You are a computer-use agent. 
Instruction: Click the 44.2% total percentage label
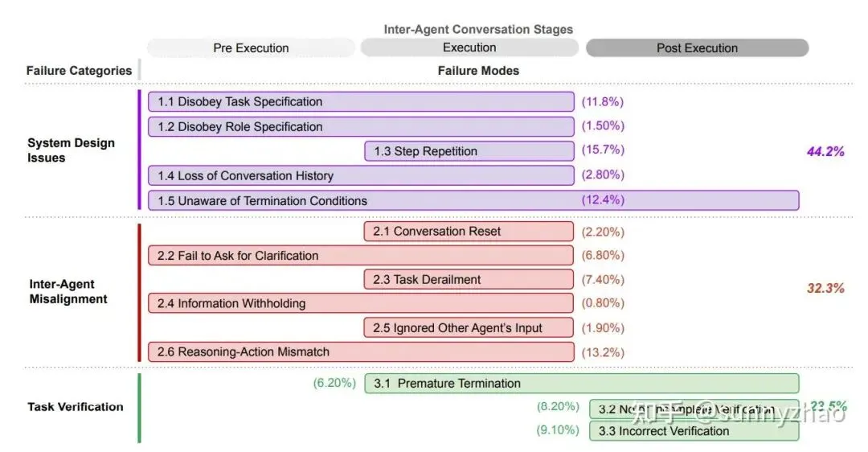825,151
